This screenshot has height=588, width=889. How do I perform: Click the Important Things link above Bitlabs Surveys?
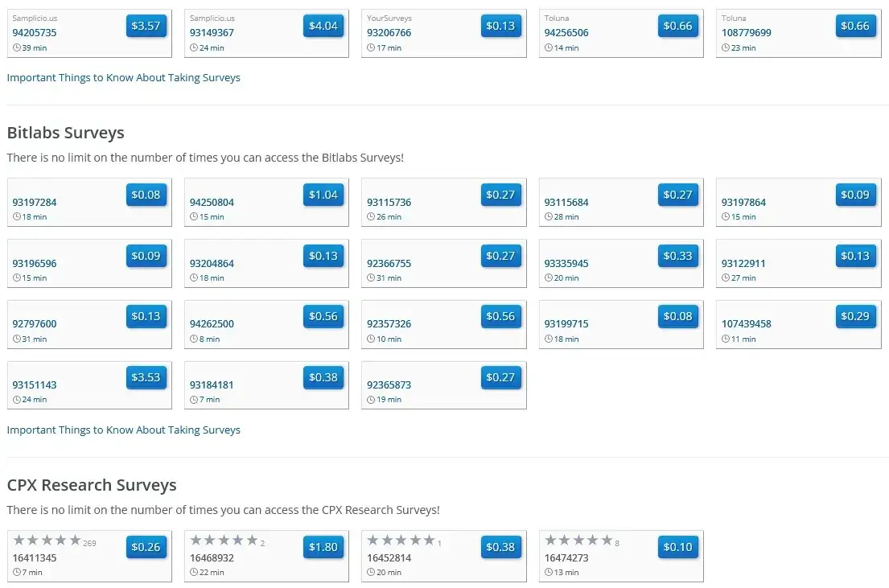[x=123, y=78]
